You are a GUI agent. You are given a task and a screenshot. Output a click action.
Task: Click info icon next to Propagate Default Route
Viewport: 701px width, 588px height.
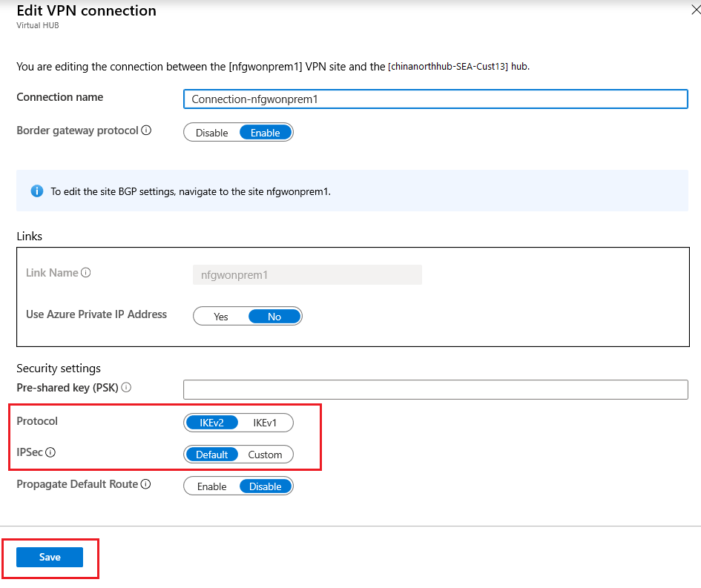point(146,485)
